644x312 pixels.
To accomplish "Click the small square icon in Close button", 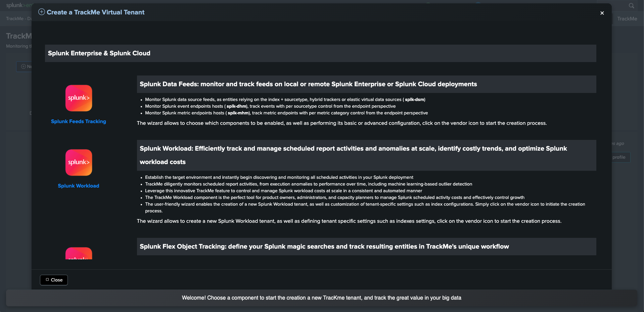I will (x=47, y=280).
